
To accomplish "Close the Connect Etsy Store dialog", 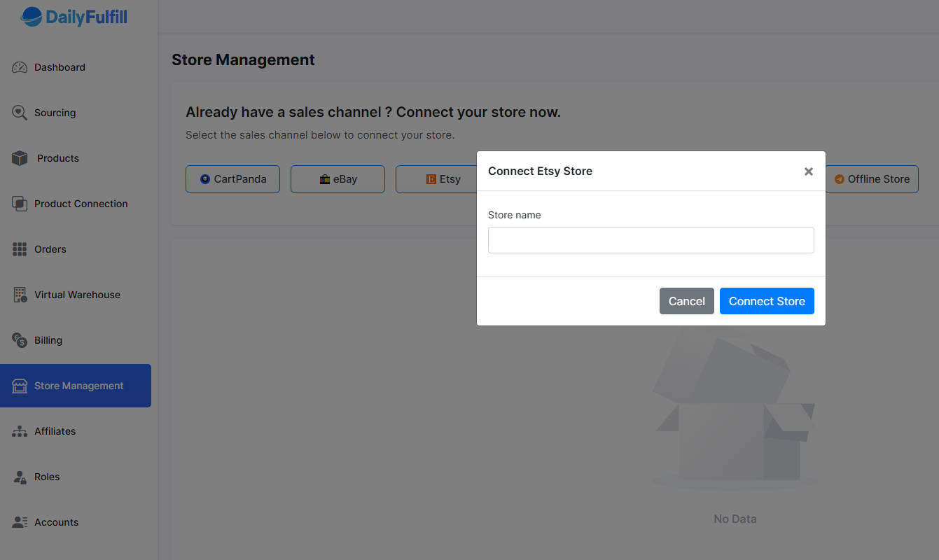I will pyautogui.click(x=808, y=171).
